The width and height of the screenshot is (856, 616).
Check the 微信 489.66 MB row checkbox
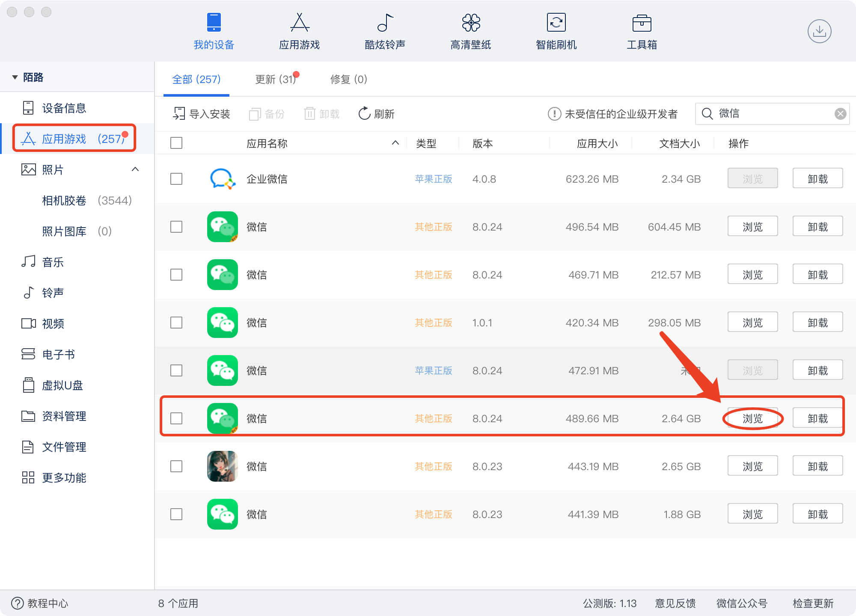click(x=176, y=418)
